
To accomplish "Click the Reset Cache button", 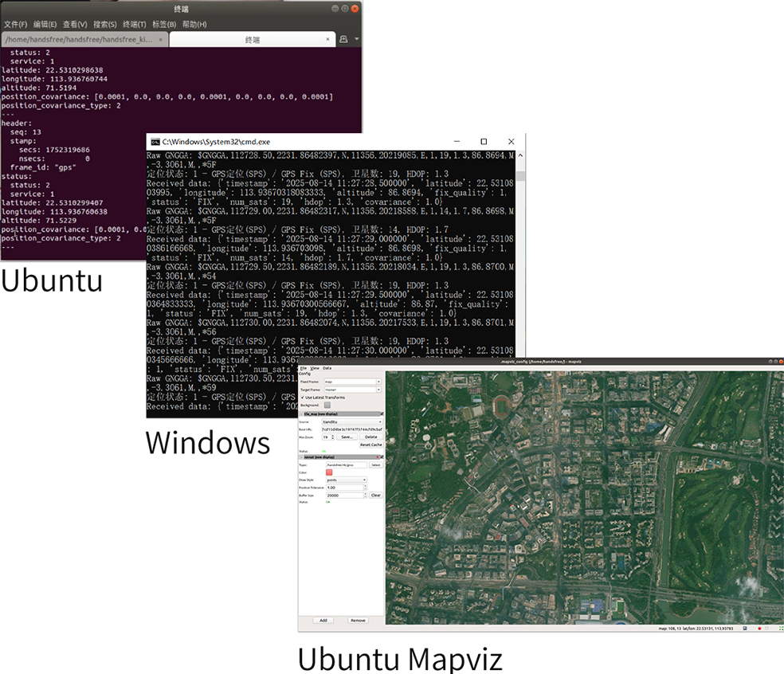I will click(x=370, y=445).
